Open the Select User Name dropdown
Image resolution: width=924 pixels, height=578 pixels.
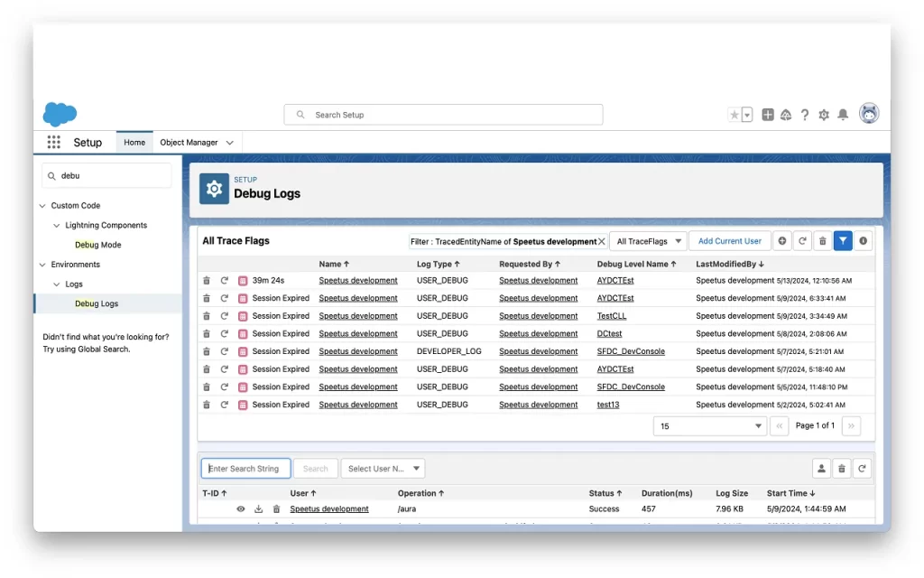(x=383, y=469)
